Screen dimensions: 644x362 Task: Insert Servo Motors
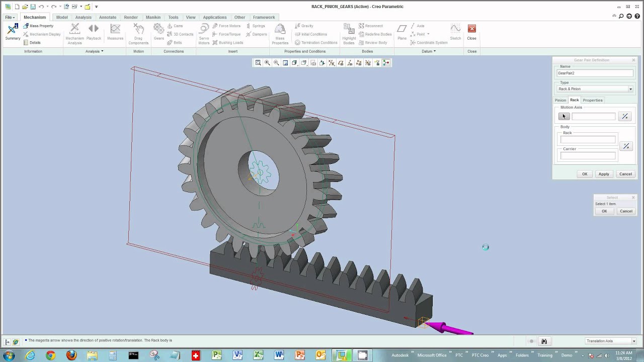[x=204, y=34]
